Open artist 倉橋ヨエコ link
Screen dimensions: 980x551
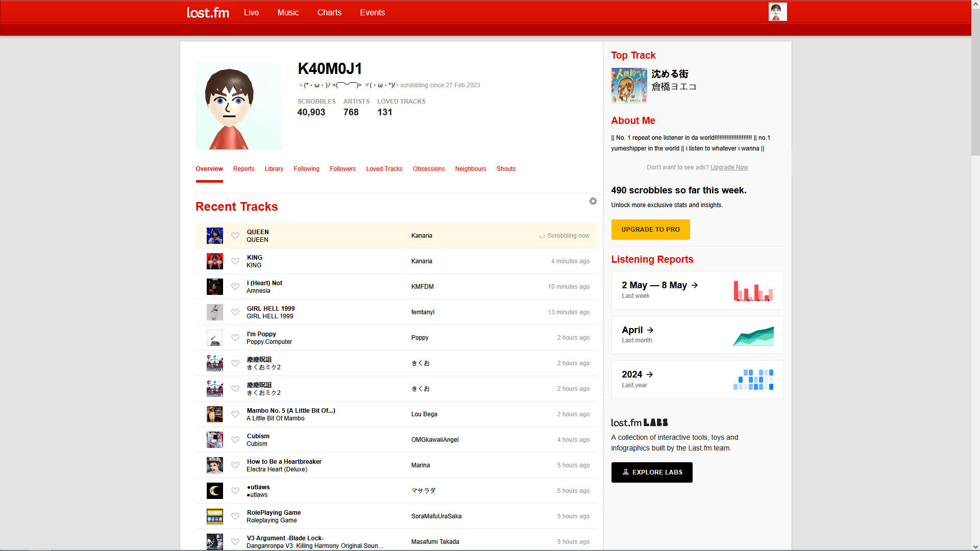674,87
